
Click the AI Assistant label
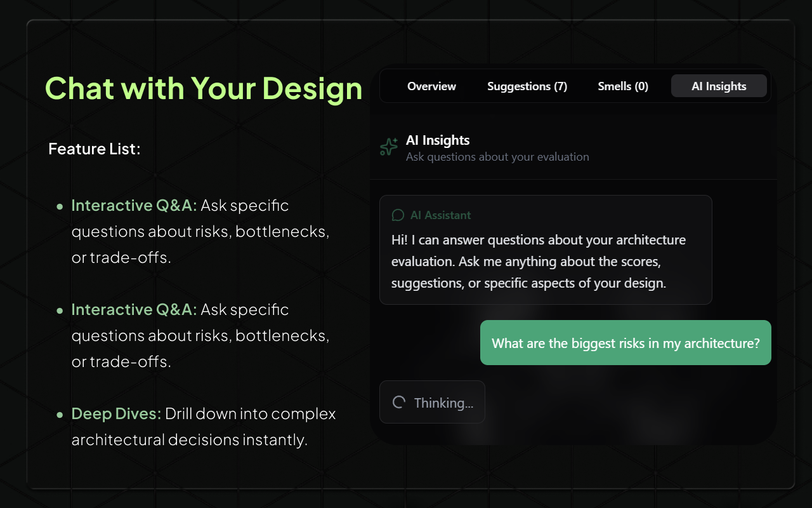click(441, 215)
